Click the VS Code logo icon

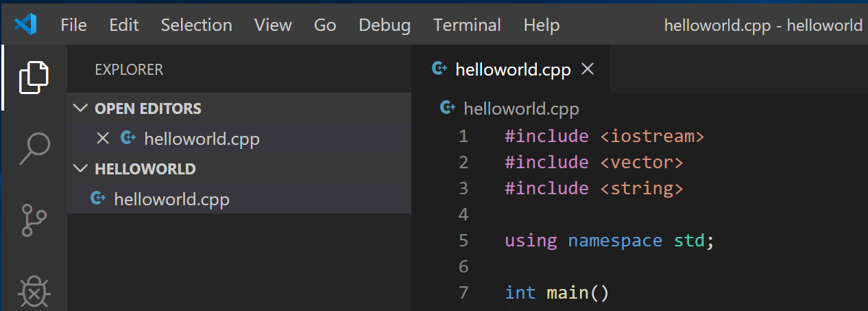[25, 25]
